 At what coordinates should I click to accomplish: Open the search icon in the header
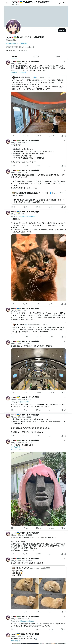[64, 3]
